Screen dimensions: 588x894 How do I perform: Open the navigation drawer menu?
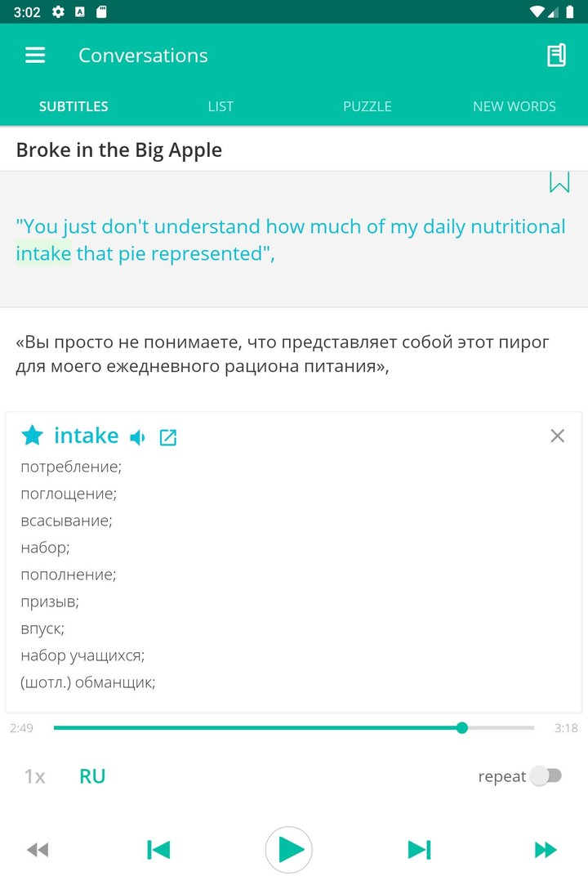coord(34,55)
